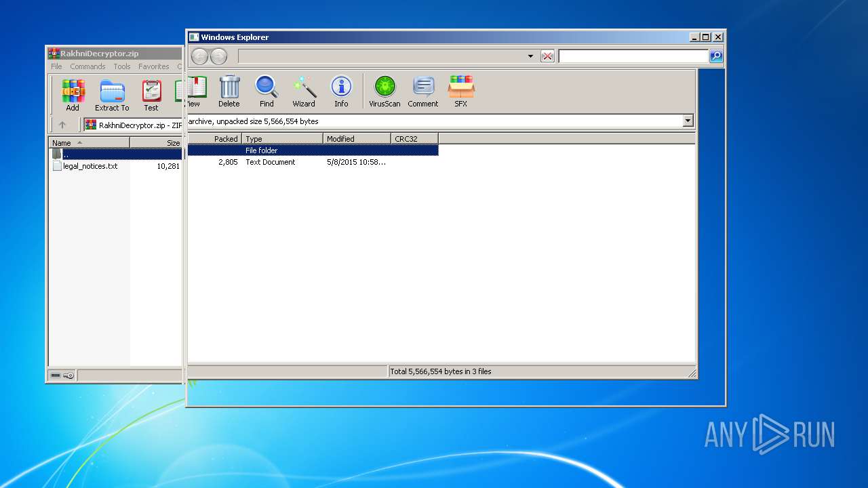Click the back arrow in Windows Explorer
This screenshot has height=488, width=868.
(200, 56)
